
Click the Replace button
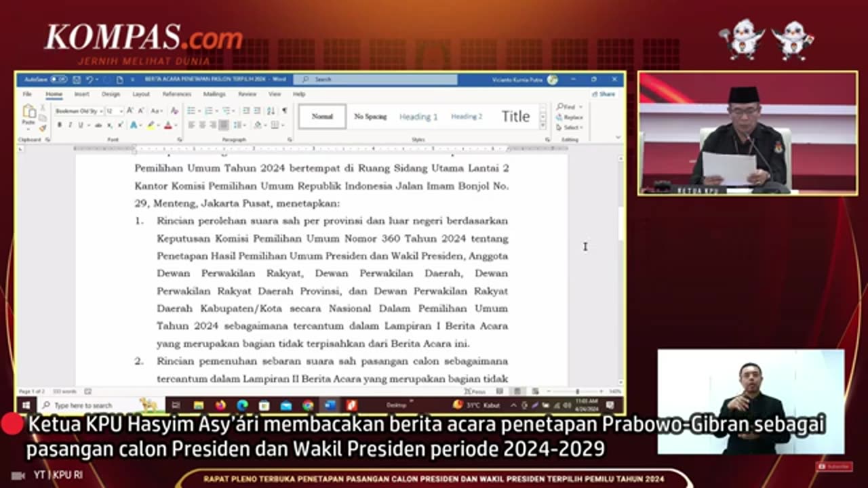click(570, 117)
